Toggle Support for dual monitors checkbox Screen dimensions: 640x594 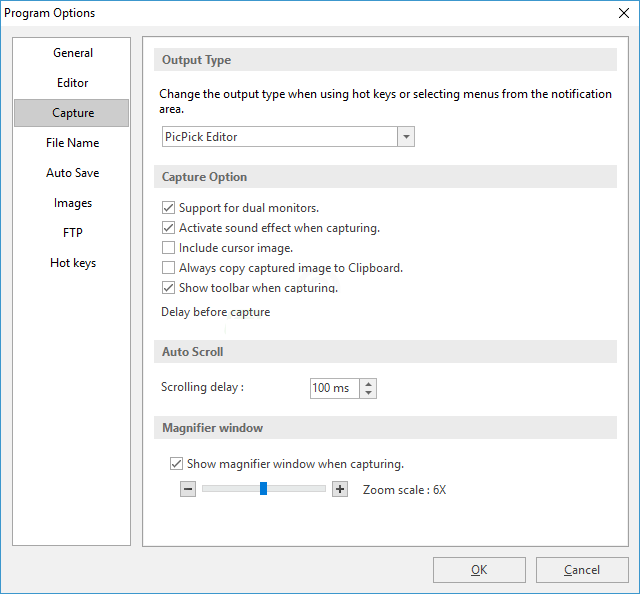(168, 208)
